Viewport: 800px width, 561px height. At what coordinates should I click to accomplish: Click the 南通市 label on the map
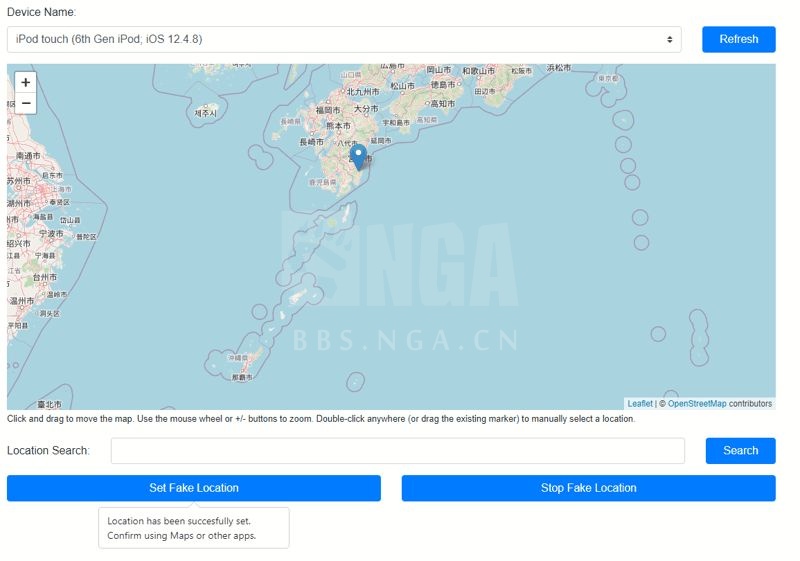click(x=28, y=156)
